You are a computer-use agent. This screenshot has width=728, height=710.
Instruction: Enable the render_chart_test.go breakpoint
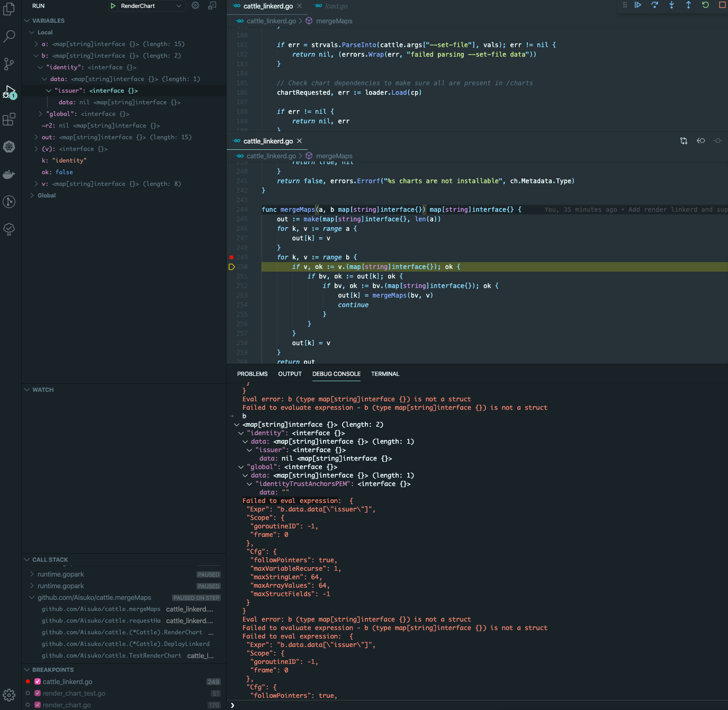point(37,693)
